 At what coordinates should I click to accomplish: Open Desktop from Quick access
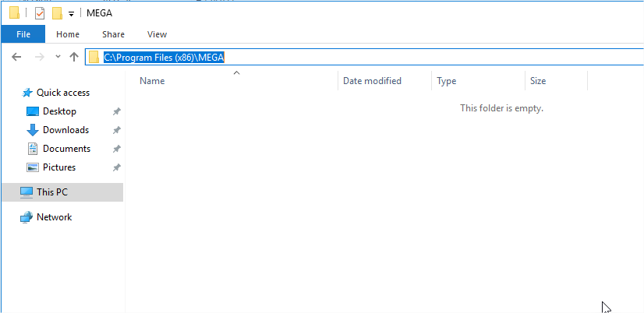pos(59,111)
